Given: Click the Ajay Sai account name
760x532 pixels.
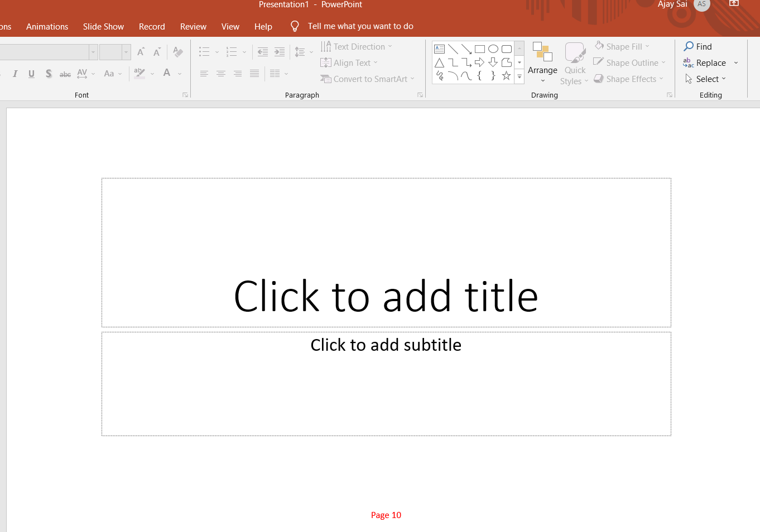Looking at the screenshot, I should click(x=672, y=4).
